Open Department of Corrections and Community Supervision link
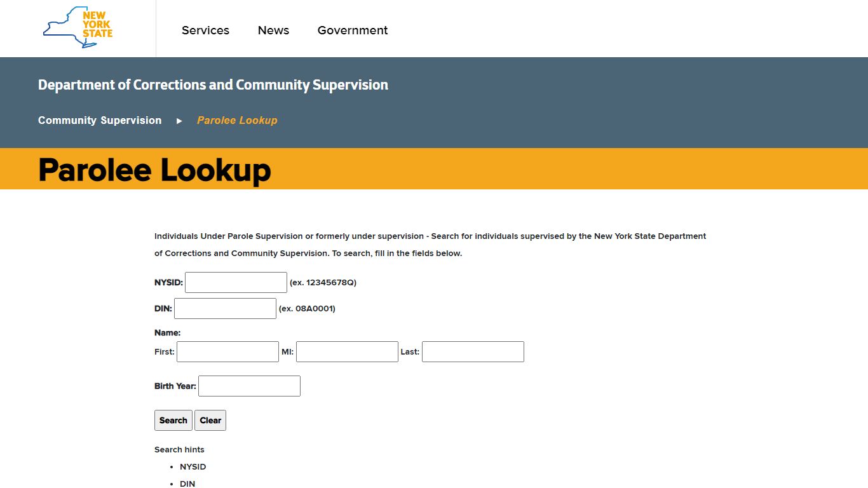Image resolution: width=868 pixels, height=488 pixels. 213,85
